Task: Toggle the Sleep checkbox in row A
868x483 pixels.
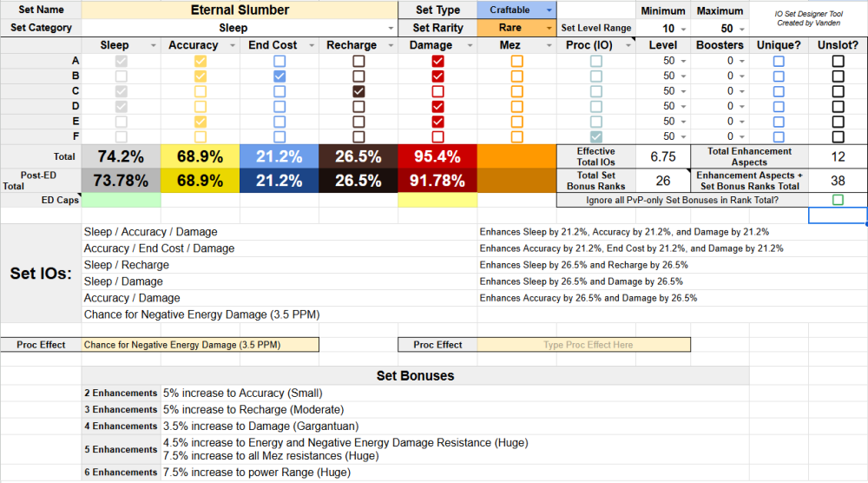Action: coord(122,62)
